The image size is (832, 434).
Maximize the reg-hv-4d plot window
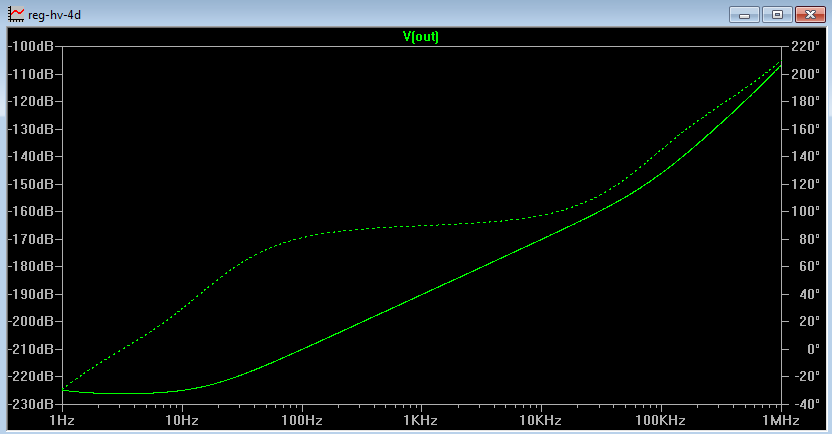(777, 14)
